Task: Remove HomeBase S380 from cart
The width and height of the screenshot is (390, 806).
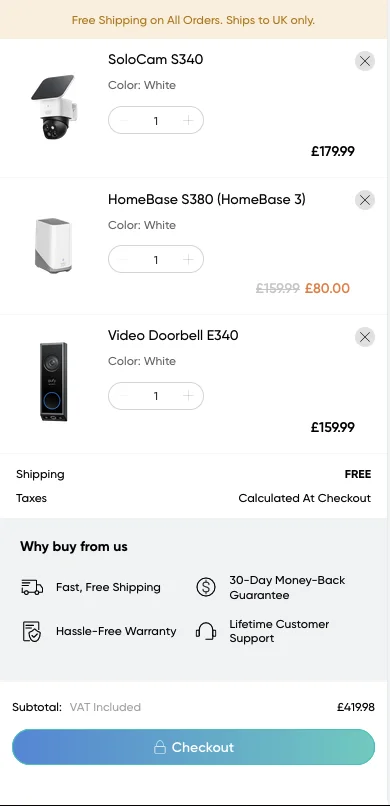Action: tap(365, 200)
